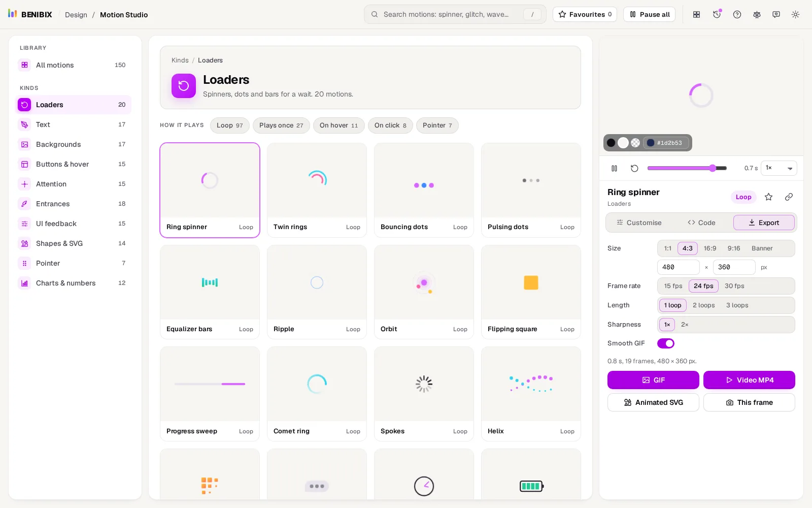Filter motions by On hover
The width and height of the screenshot is (812, 508).
339,125
